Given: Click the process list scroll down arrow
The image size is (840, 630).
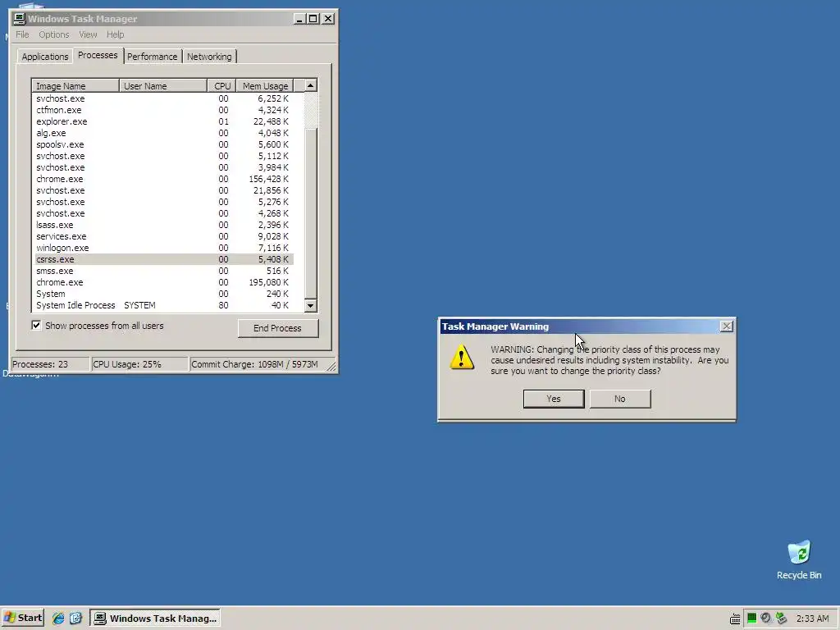Looking at the screenshot, I should (311, 305).
